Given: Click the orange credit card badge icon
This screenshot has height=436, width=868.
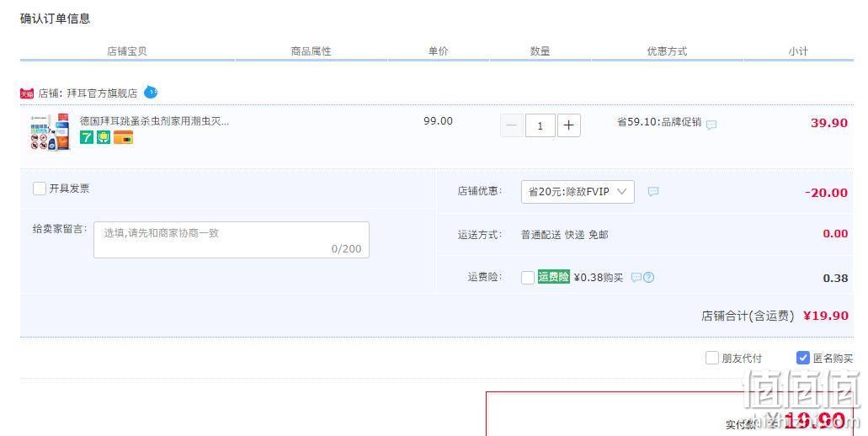Looking at the screenshot, I should [x=123, y=137].
